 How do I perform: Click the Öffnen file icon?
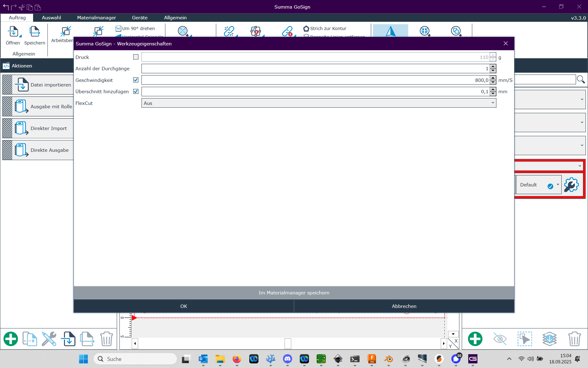(13, 32)
